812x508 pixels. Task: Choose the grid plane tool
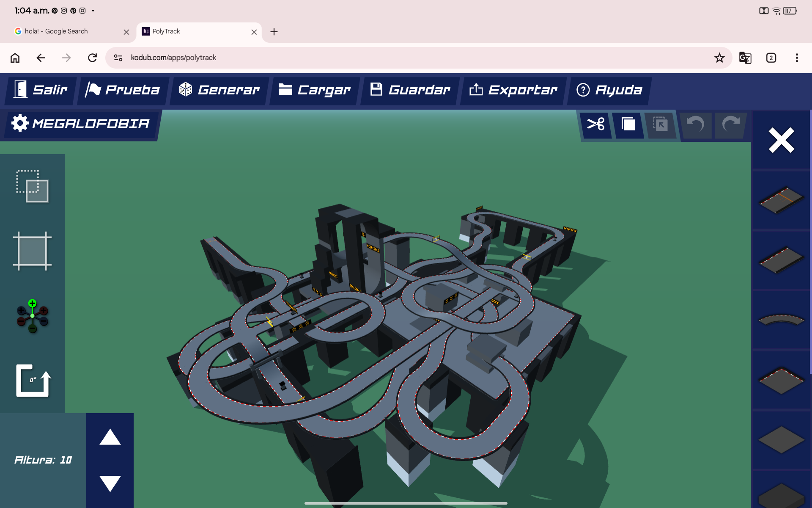click(33, 251)
